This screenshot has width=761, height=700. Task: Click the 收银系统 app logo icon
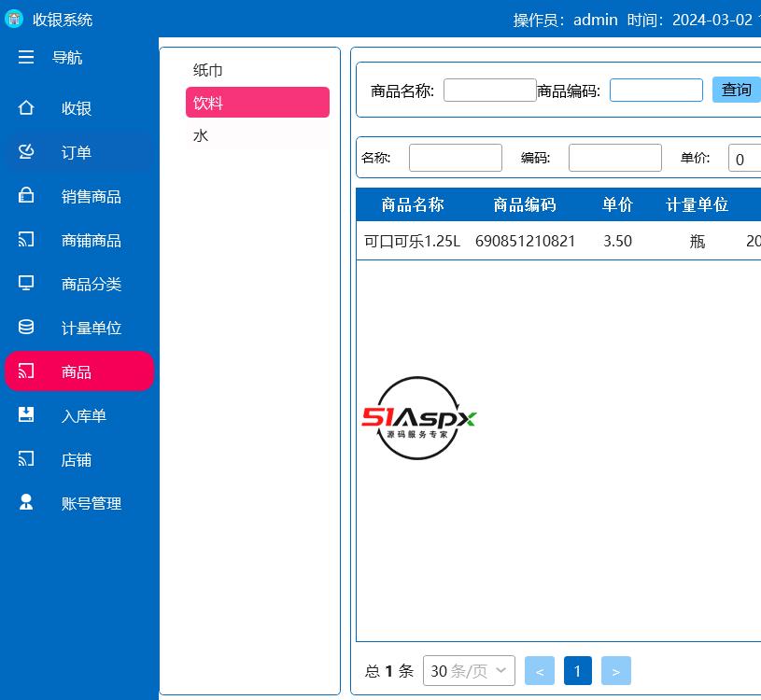(13, 19)
